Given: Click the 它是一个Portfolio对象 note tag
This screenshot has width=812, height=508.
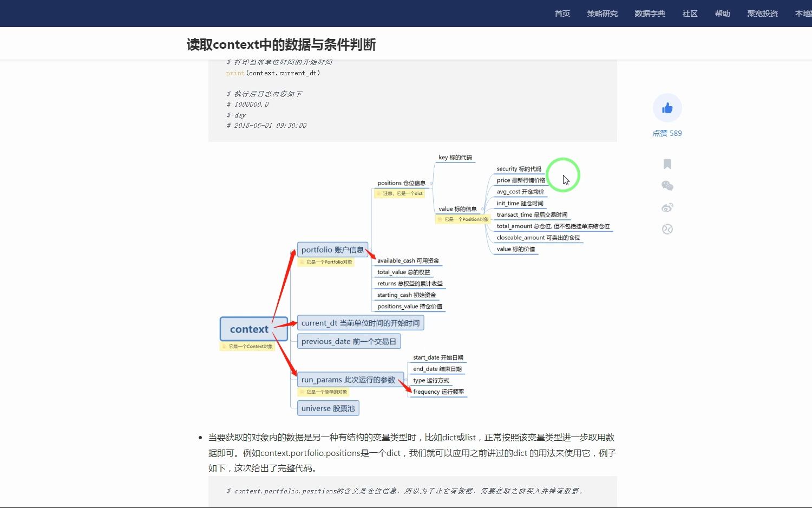Looking at the screenshot, I should [326, 262].
